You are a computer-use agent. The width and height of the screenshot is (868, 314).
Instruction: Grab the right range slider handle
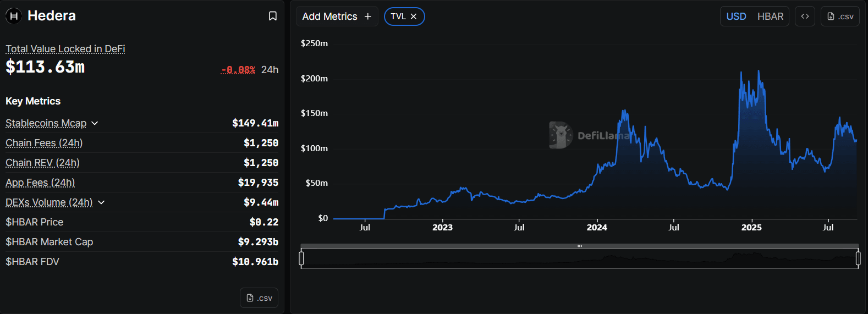858,258
